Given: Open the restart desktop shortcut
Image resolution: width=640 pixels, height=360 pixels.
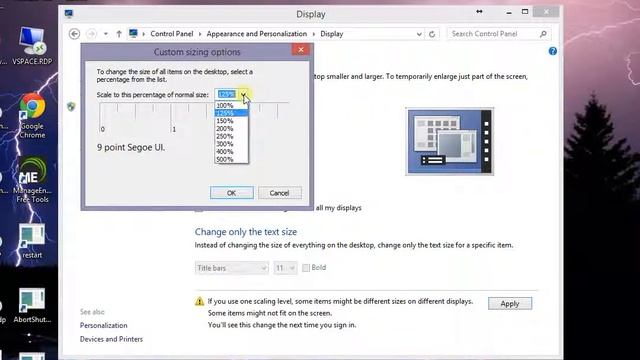Looking at the screenshot, I should 32,241.
